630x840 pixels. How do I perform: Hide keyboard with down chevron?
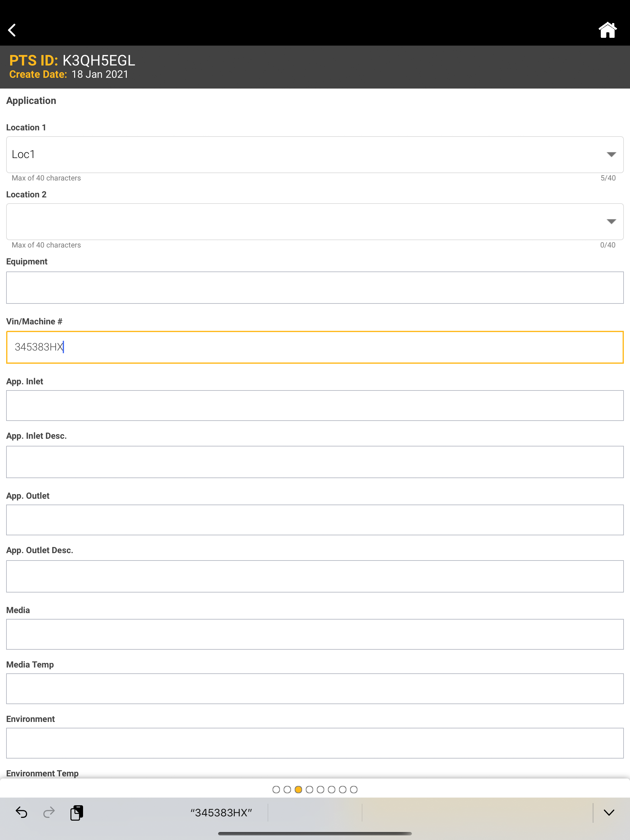pos(609,812)
